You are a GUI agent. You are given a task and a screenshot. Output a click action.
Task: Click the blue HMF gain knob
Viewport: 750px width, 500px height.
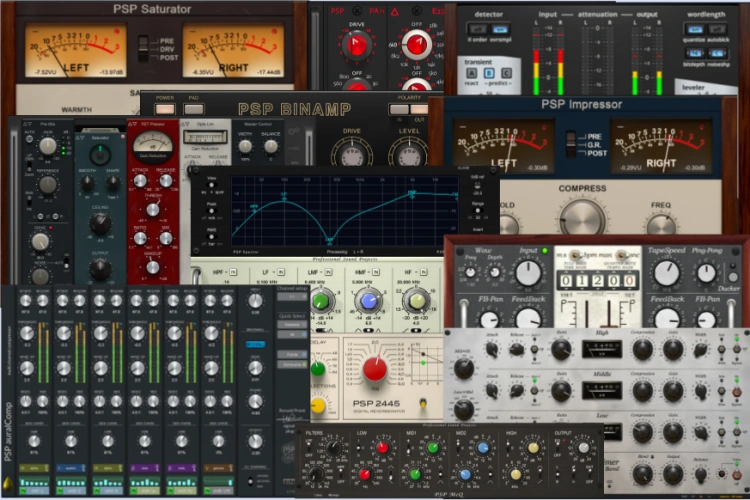pos(369,301)
